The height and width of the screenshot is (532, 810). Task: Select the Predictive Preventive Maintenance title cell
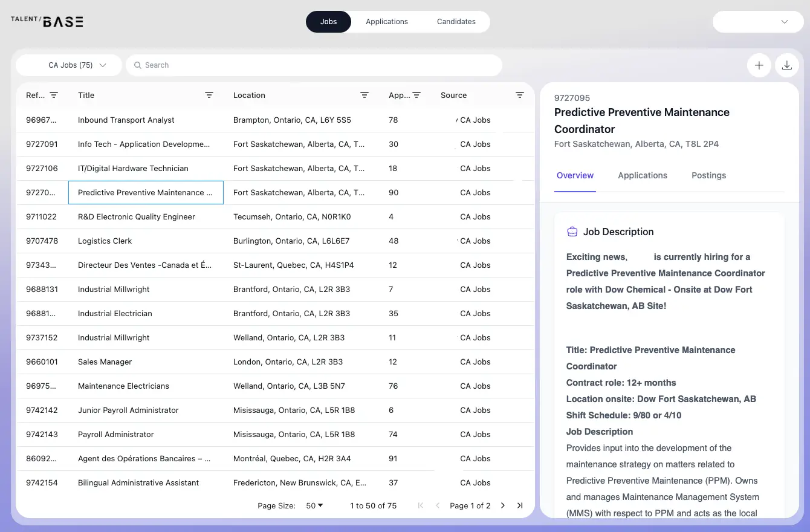(x=146, y=192)
